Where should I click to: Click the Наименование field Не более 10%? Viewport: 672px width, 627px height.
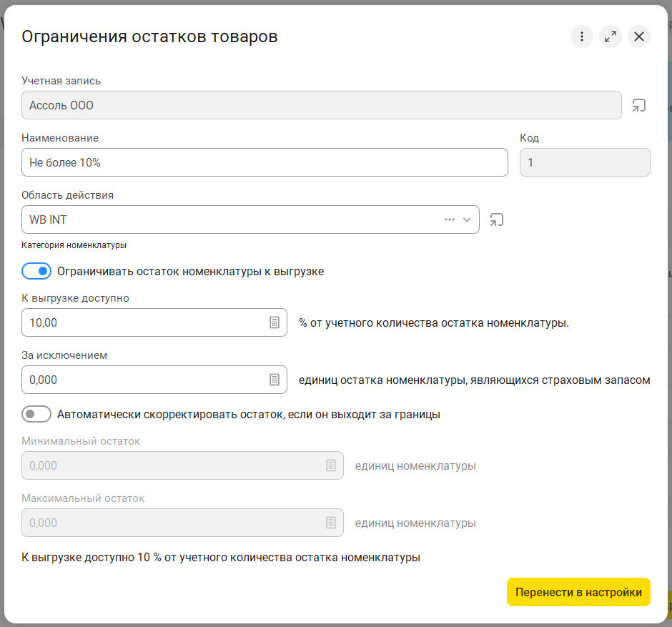tap(265, 162)
